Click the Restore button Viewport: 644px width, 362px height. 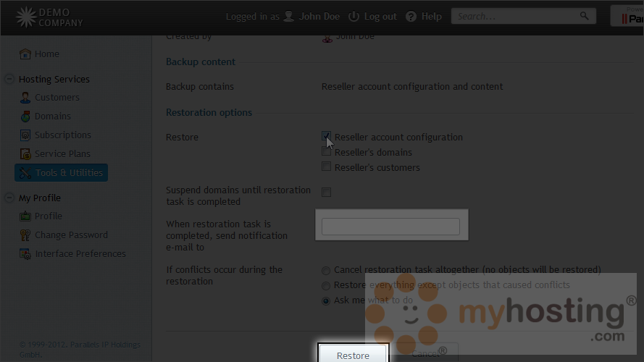click(354, 354)
